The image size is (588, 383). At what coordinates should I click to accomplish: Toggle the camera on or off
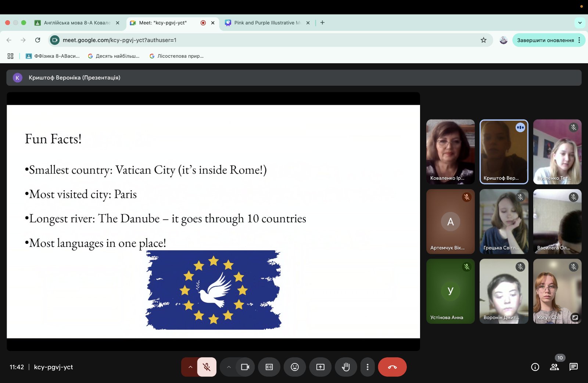(245, 367)
